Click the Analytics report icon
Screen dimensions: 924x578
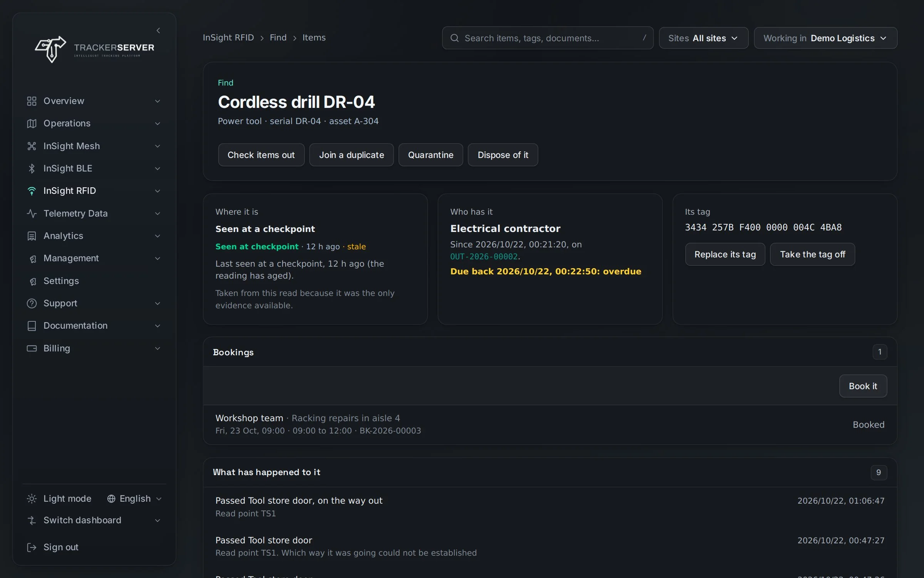32,236
